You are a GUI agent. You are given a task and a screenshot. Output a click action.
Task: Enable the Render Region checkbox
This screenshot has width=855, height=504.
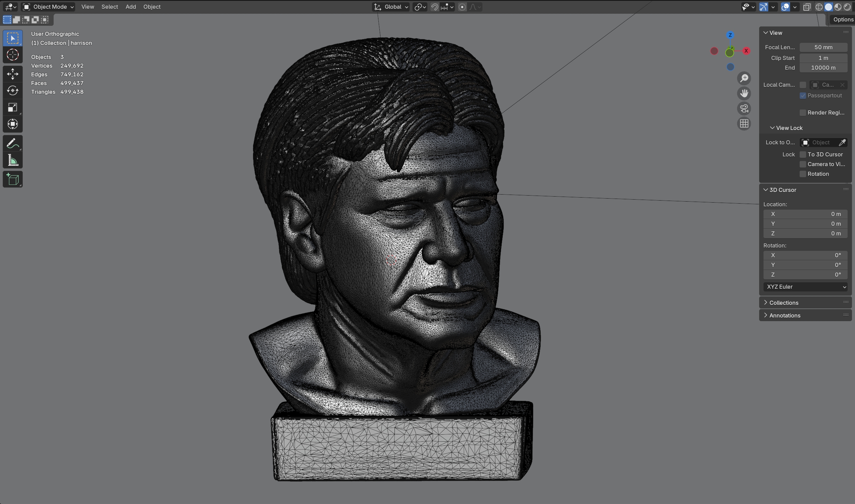[x=803, y=113]
